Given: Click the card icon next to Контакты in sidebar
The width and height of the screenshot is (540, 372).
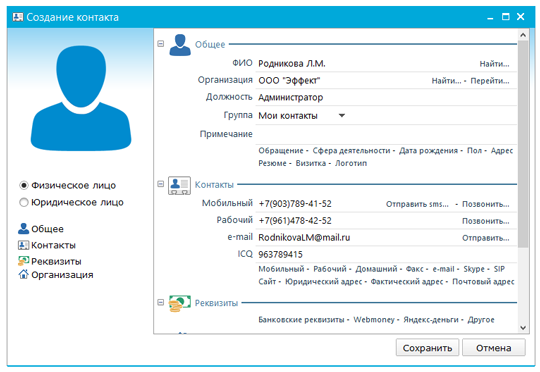Looking at the screenshot, I should pos(23,245).
